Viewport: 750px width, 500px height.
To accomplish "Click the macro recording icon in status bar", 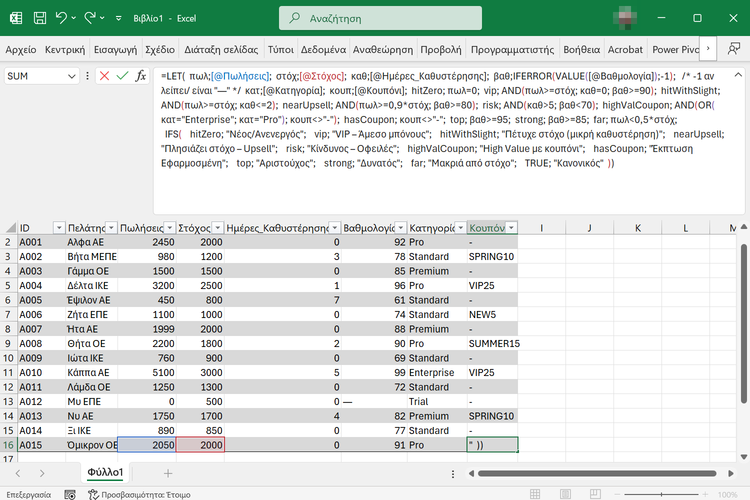I will click(x=69, y=493).
